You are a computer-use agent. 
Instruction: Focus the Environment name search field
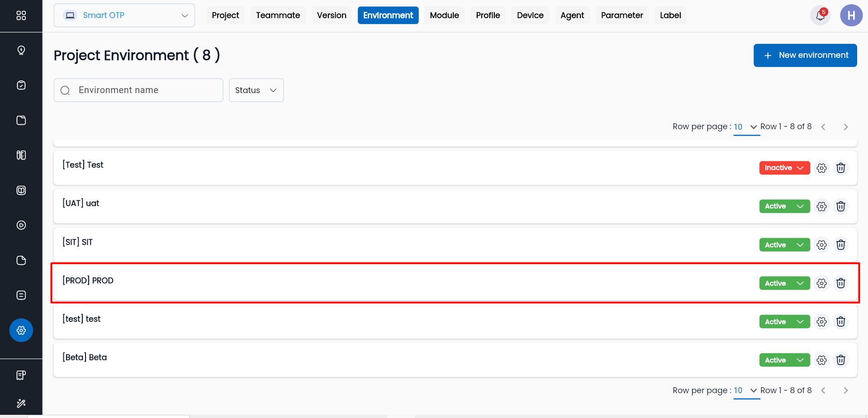coord(145,90)
